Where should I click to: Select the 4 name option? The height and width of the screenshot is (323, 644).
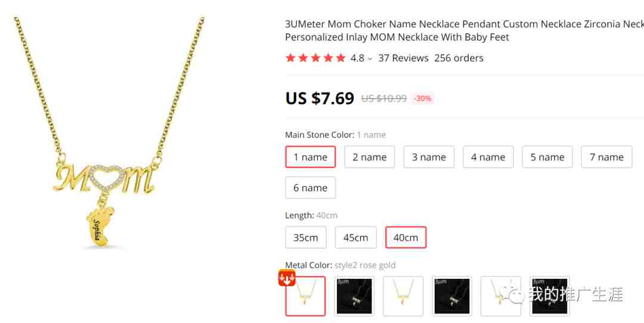(x=488, y=157)
